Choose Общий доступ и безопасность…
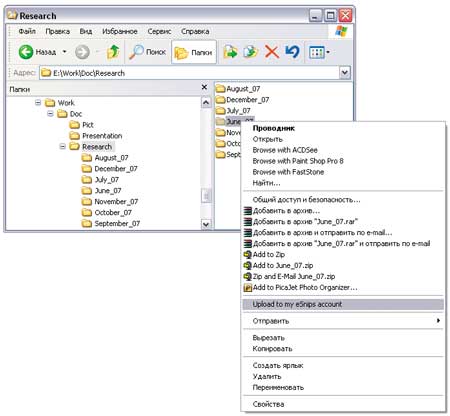 coord(343,200)
